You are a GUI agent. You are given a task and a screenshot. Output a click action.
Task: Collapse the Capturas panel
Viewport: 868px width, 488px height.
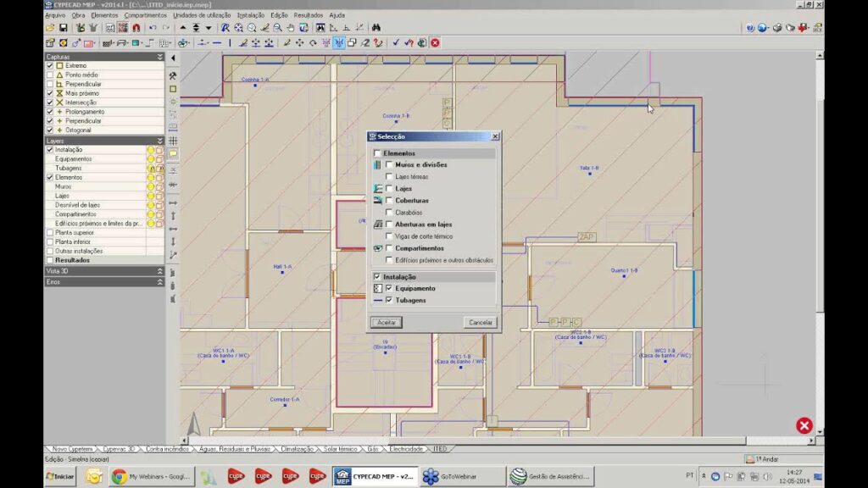tap(159, 57)
